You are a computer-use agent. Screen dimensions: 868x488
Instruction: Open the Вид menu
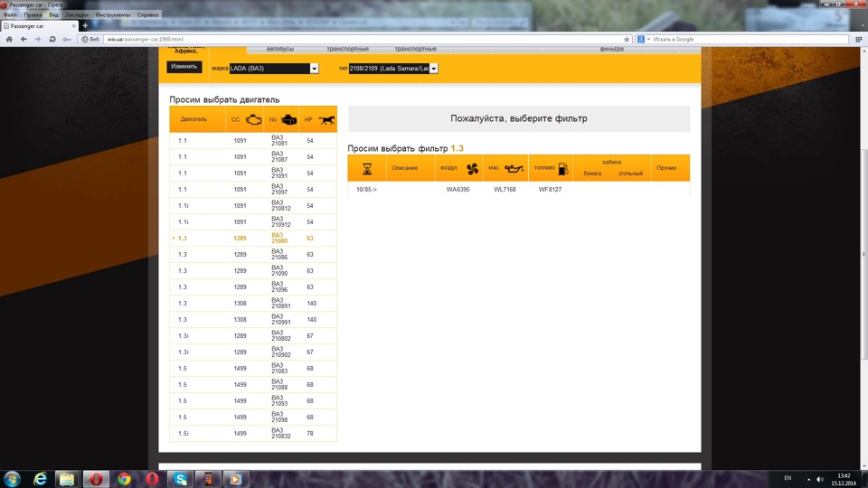(x=53, y=15)
